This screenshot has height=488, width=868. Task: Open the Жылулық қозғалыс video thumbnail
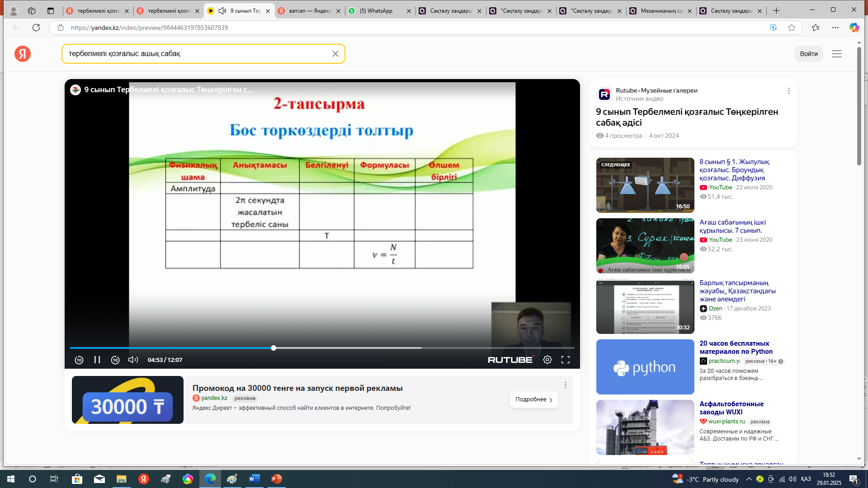point(645,185)
